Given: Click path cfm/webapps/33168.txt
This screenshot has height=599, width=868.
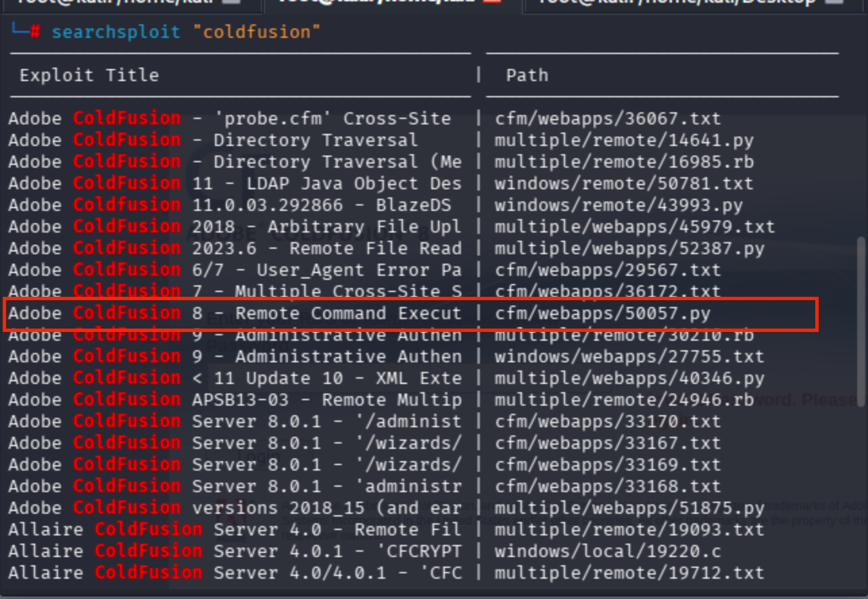Looking at the screenshot, I should point(608,486).
